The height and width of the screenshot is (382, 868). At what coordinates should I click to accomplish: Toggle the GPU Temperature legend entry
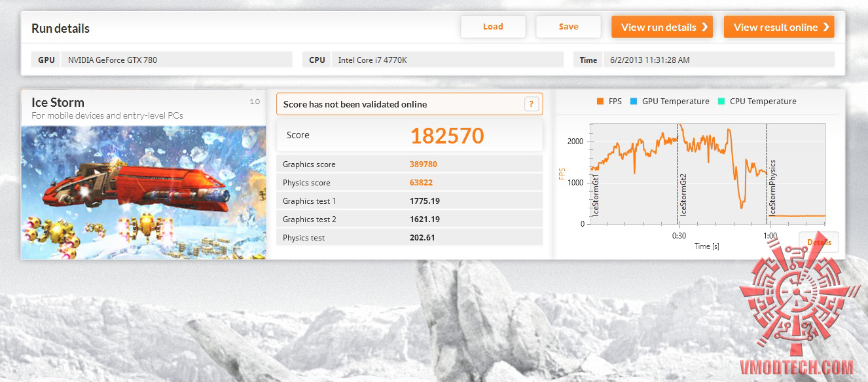[669, 102]
